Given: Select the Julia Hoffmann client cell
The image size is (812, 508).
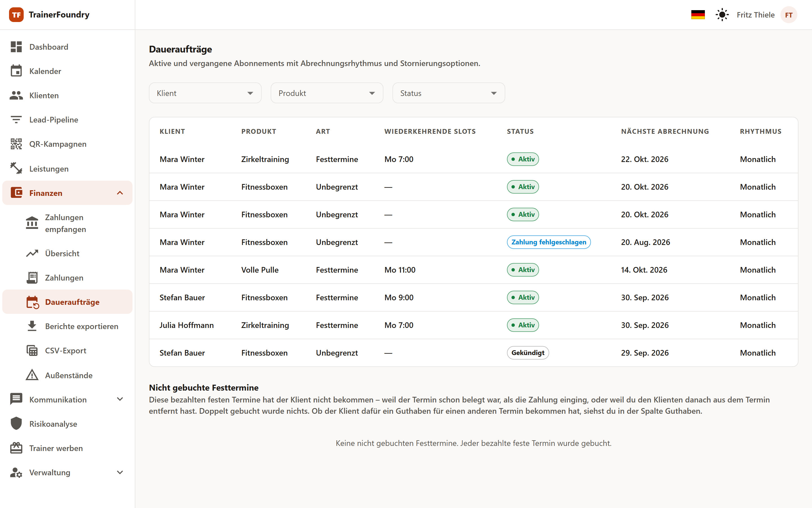Looking at the screenshot, I should 187,325.
